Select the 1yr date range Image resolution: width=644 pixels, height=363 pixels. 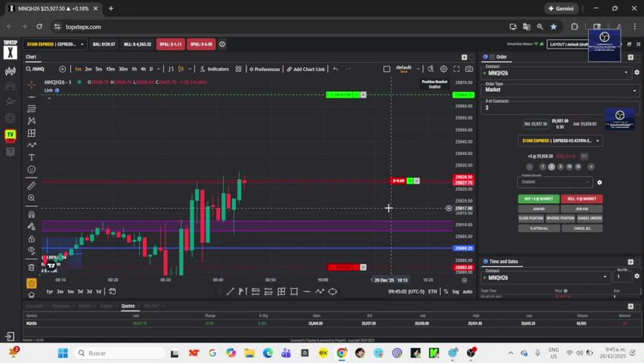coord(49,291)
